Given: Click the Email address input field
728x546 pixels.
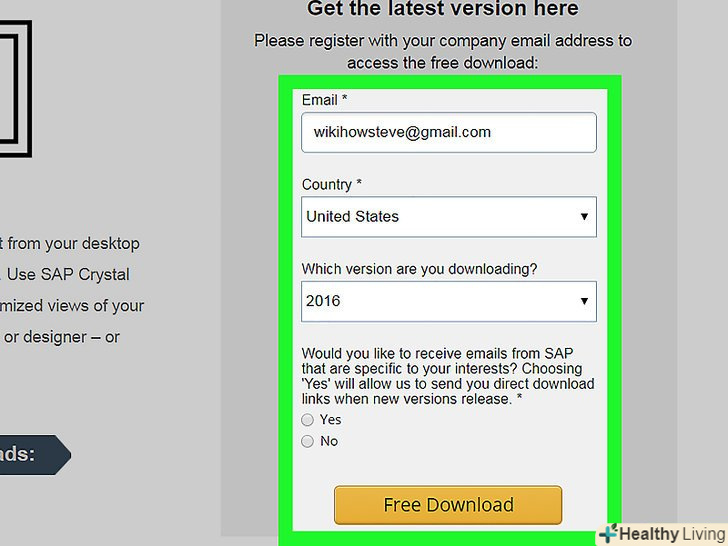Looking at the screenshot, I should pos(448,132).
